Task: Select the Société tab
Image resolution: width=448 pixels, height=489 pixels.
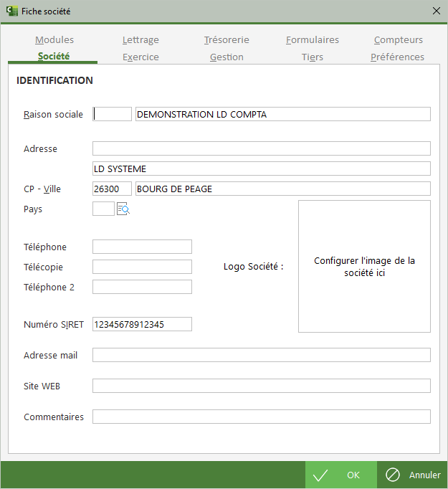Action: [54, 57]
